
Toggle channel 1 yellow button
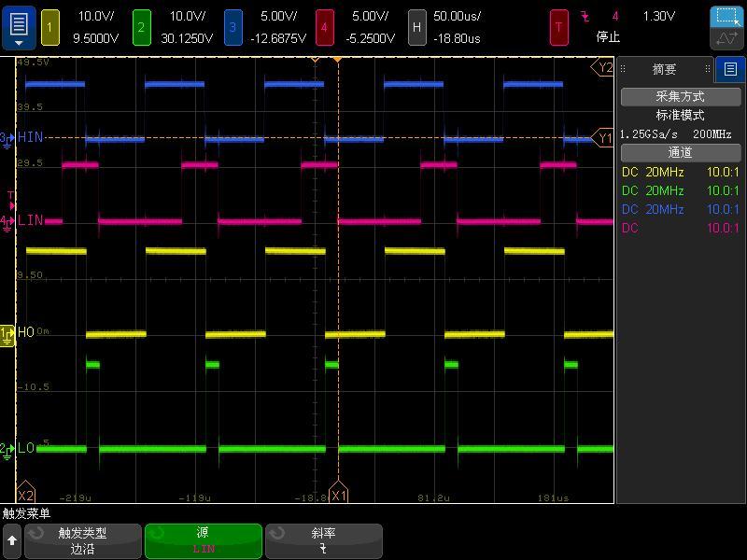point(50,28)
